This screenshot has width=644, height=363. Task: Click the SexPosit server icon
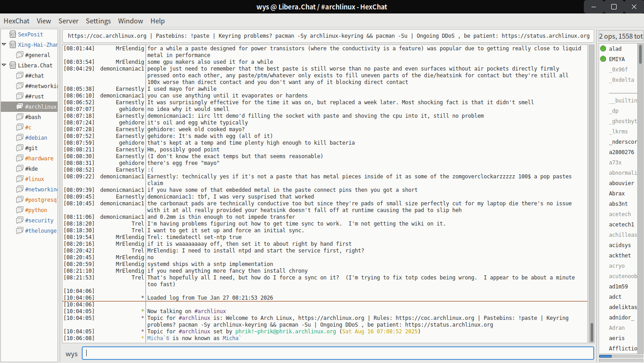[13, 34]
